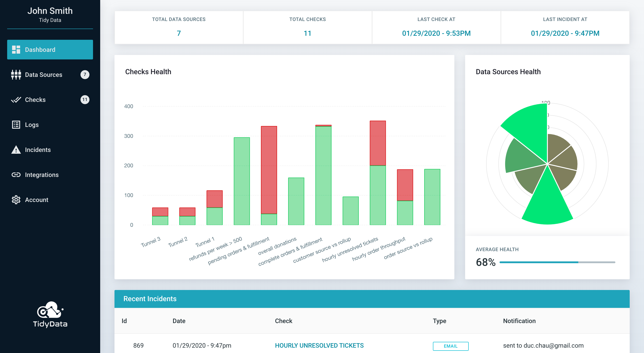The width and height of the screenshot is (644, 353).
Task: Open the Dashboard menu item
Action: pyautogui.click(x=50, y=49)
